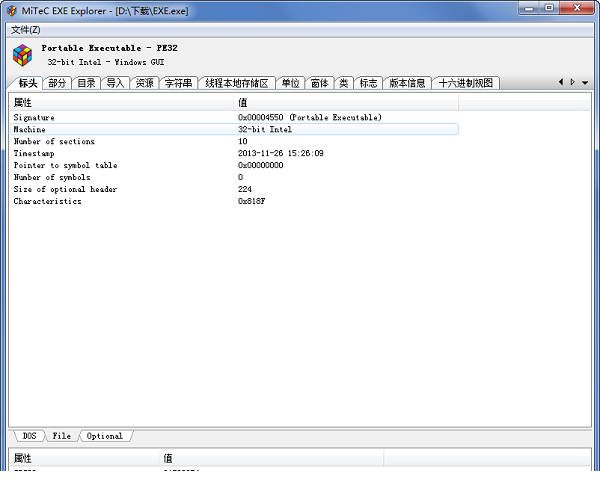Open the 目录 tab
This screenshot has width=600, height=489.
(x=86, y=83)
